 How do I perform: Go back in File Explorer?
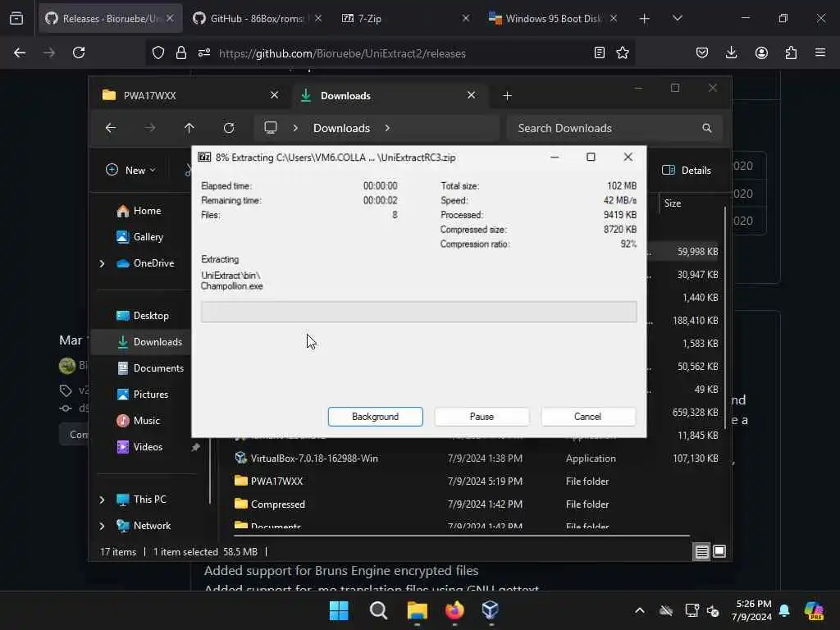[111, 127]
